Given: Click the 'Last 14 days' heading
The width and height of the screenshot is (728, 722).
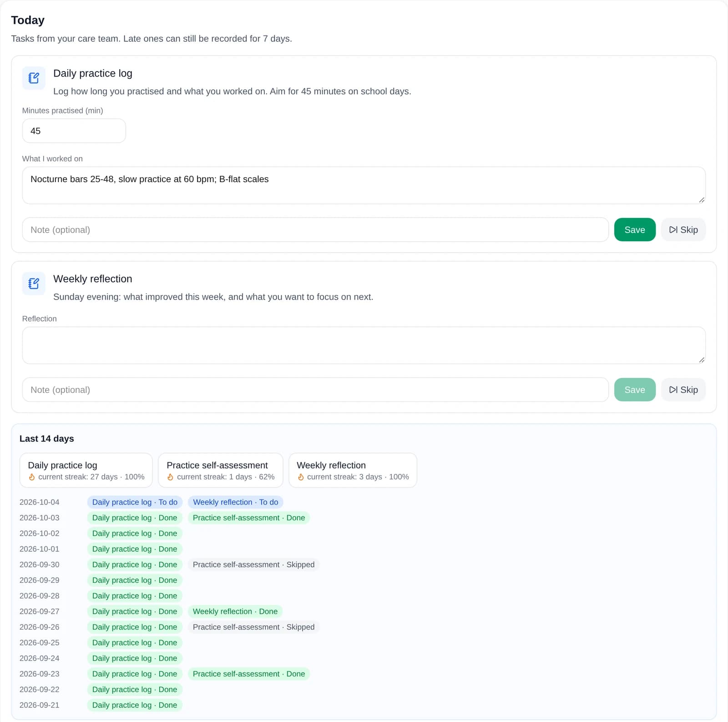Looking at the screenshot, I should click(x=46, y=438).
